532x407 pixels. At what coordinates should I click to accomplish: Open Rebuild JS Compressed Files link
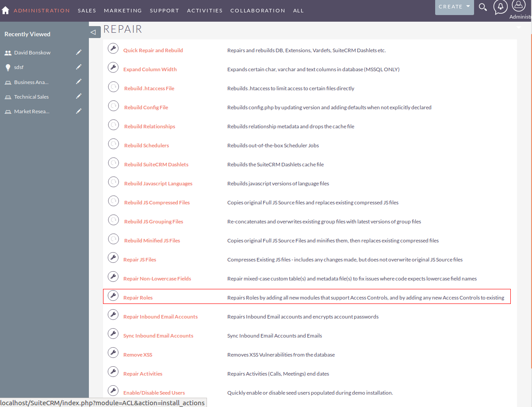click(157, 203)
